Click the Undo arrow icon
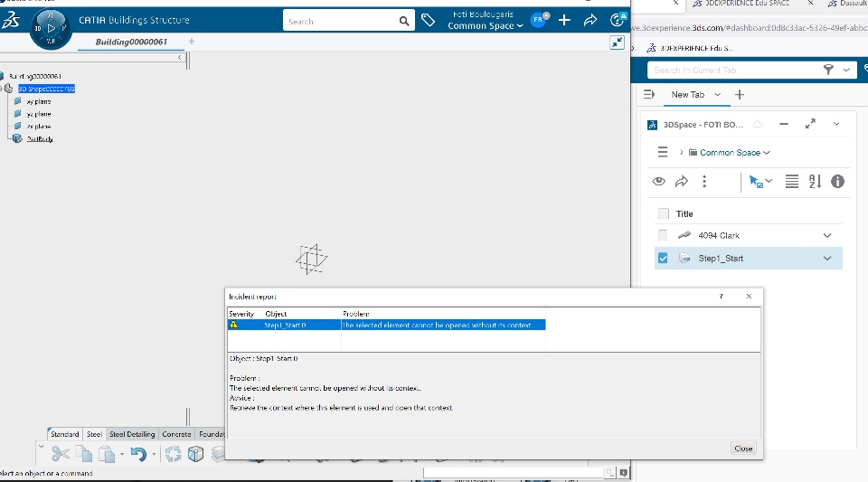This screenshot has height=482, width=868. coord(138,454)
